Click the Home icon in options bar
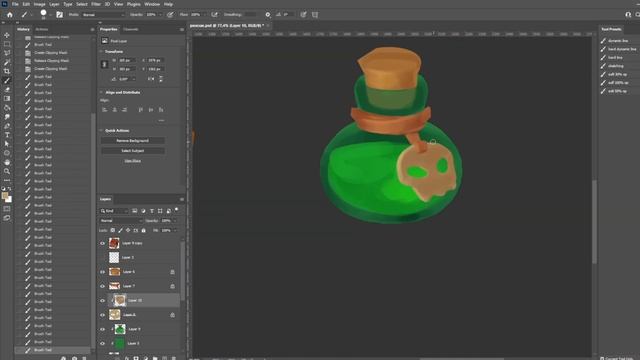The width and height of the screenshot is (640, 360). tap(10, 15)
